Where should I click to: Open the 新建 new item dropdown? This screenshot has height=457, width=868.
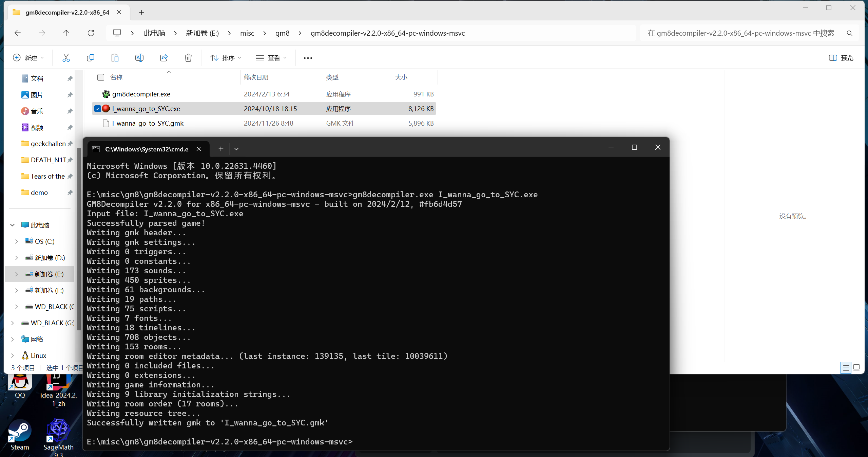[x=28, y=58]
